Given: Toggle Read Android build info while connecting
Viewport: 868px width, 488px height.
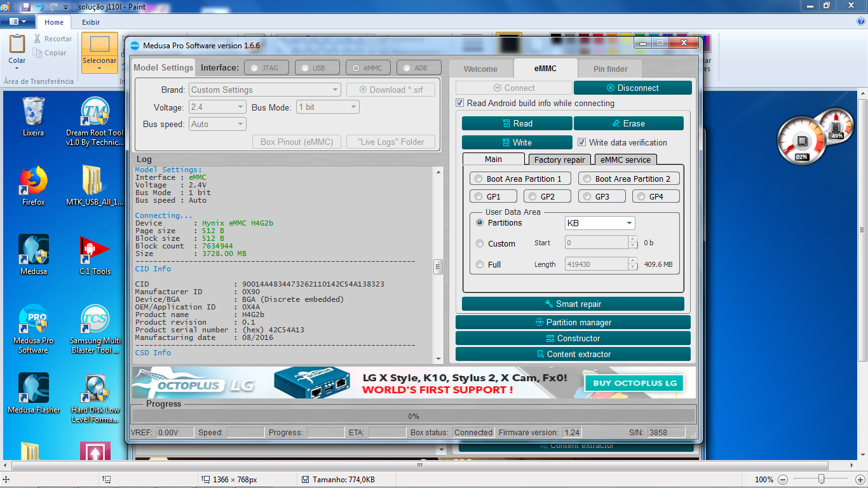Looking at the screenshot, I should tap(460, 103).
